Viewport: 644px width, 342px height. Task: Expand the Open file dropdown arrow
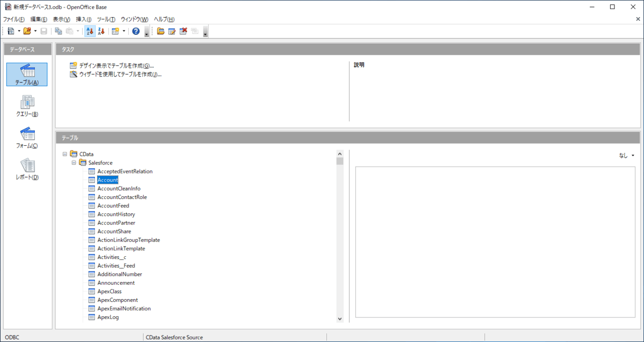point(35,31)
